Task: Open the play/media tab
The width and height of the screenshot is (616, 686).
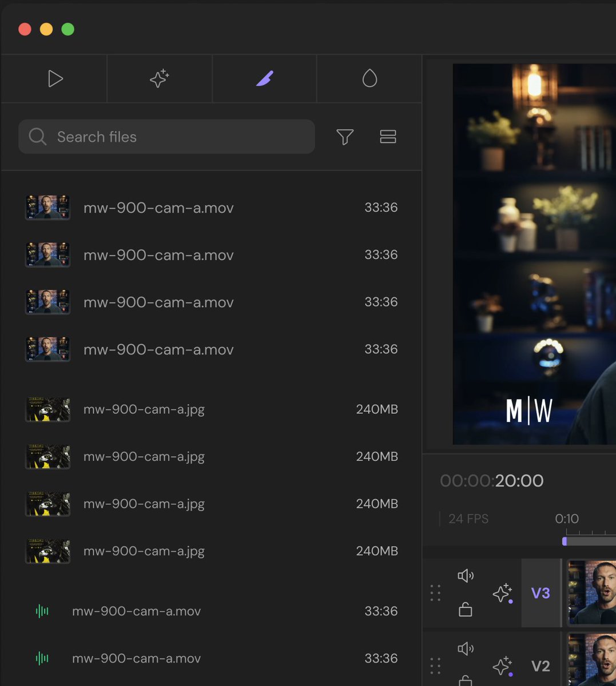Action: coord(55,79)
